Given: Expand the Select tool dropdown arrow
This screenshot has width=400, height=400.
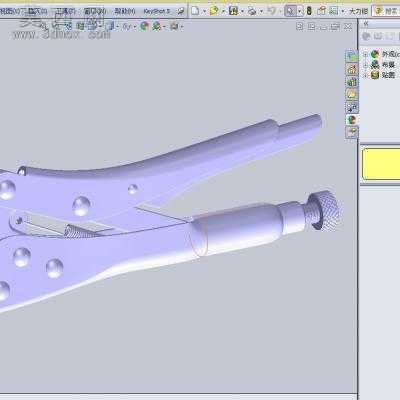Looking at the screenshot, I should [x=300, y=11].
